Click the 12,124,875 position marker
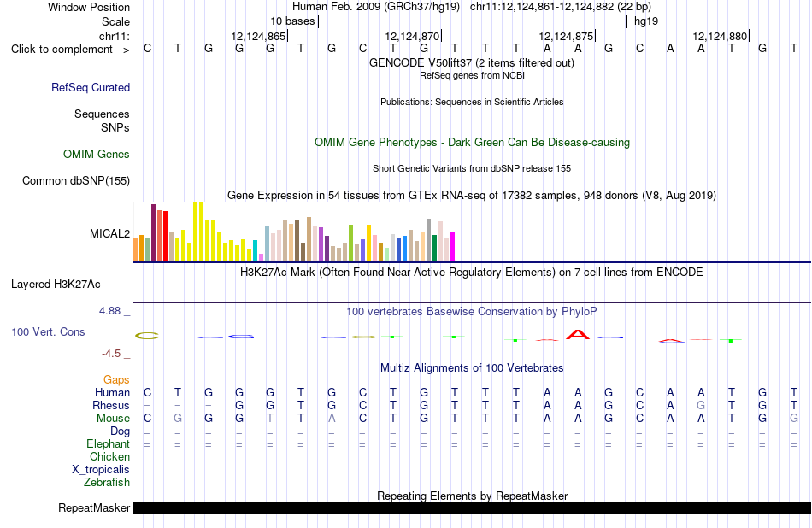The height and width of the screenshot is (528, 812). click(566, 36)
